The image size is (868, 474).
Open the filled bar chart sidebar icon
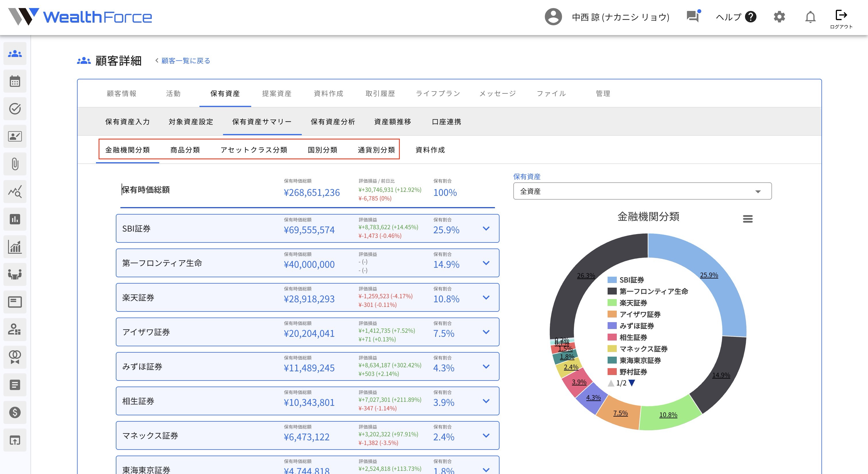[15, 219]
